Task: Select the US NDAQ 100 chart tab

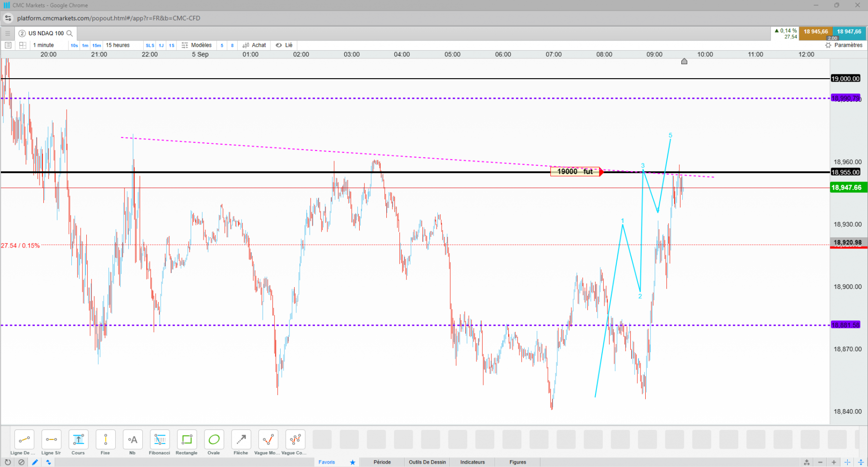Action: click(46, 33)
